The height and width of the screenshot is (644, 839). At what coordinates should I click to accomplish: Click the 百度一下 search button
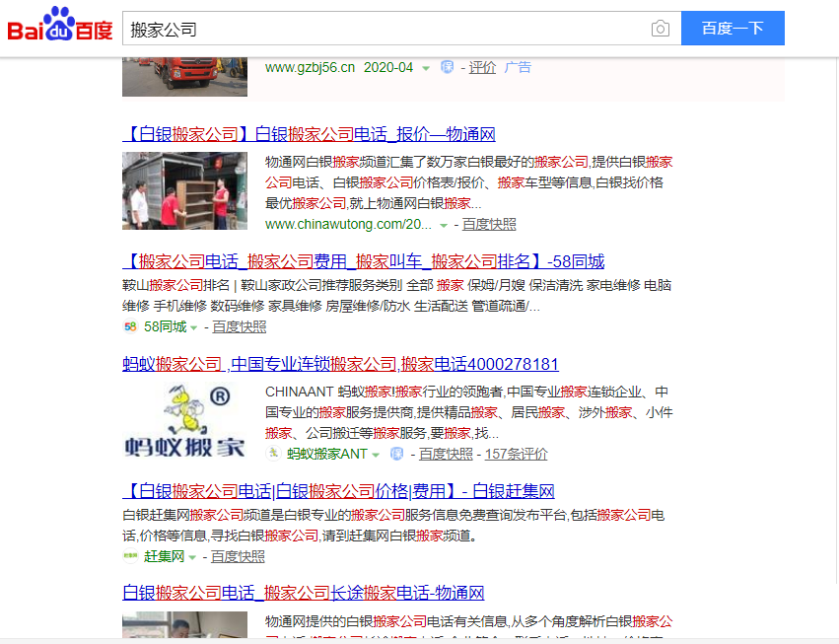click(x=733, y=28)
